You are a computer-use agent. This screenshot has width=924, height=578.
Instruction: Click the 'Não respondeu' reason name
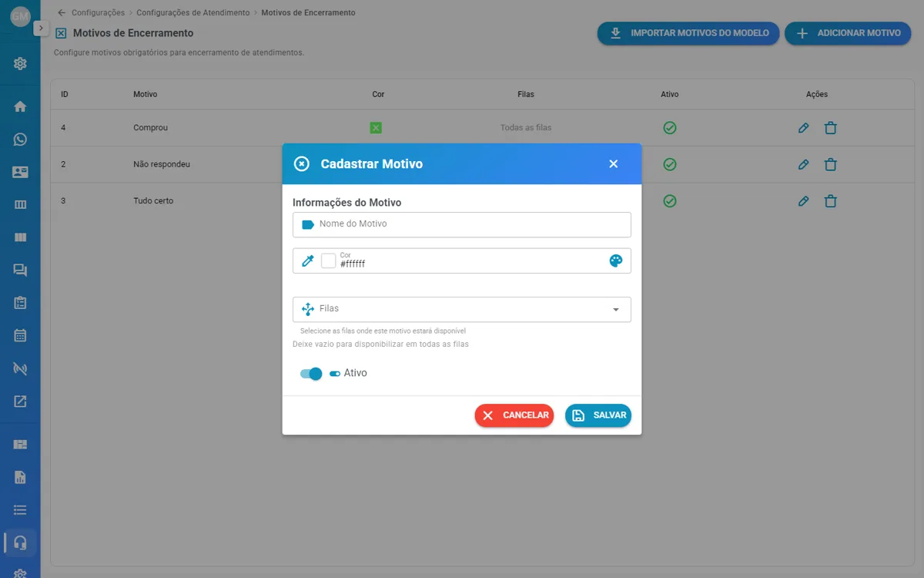(x=162, y=164)
